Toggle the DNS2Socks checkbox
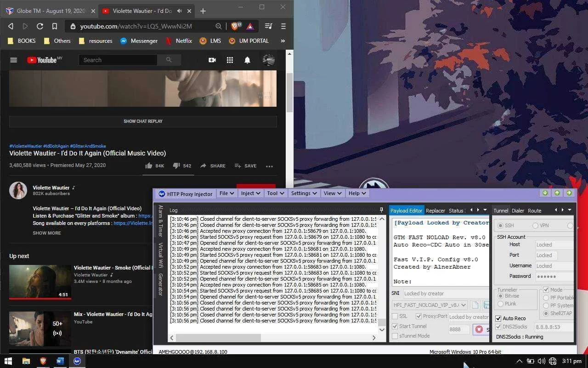This screenshot has width=588, height=368. [x=498, y=327]
